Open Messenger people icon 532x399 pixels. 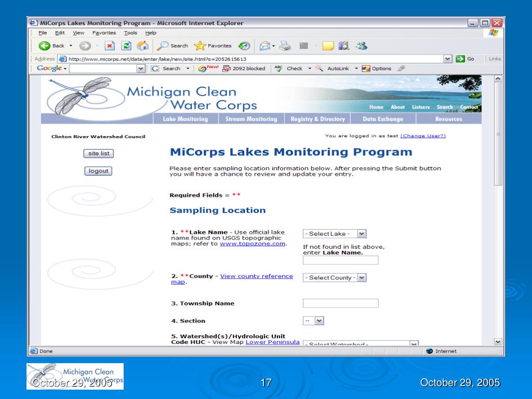click(362, 46)
